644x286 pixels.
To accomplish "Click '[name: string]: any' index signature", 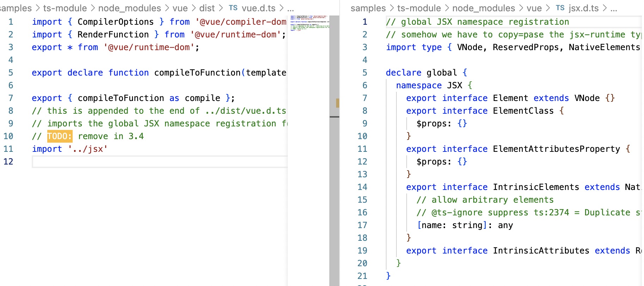I will point(464,225).
